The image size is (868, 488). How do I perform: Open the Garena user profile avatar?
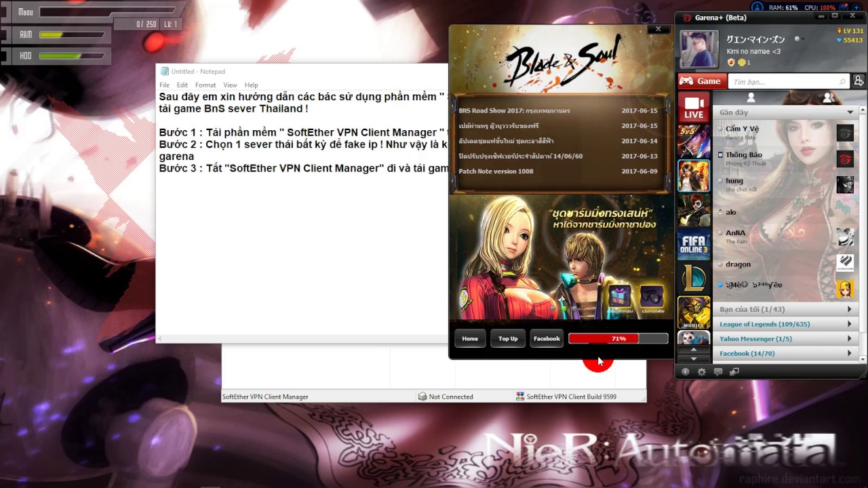pyautogui.click(x=698, y=49)
